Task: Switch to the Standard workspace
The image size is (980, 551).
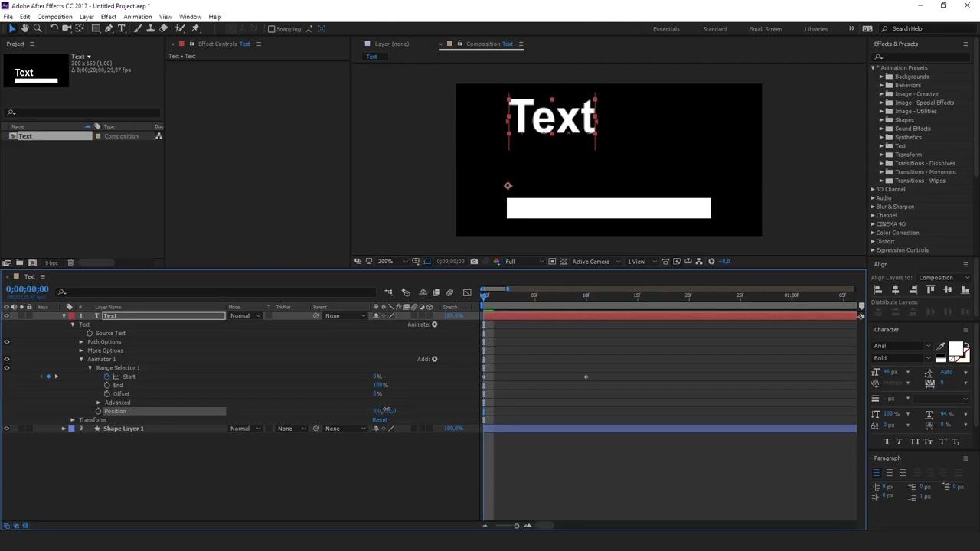Action: [x=714, y=29]
